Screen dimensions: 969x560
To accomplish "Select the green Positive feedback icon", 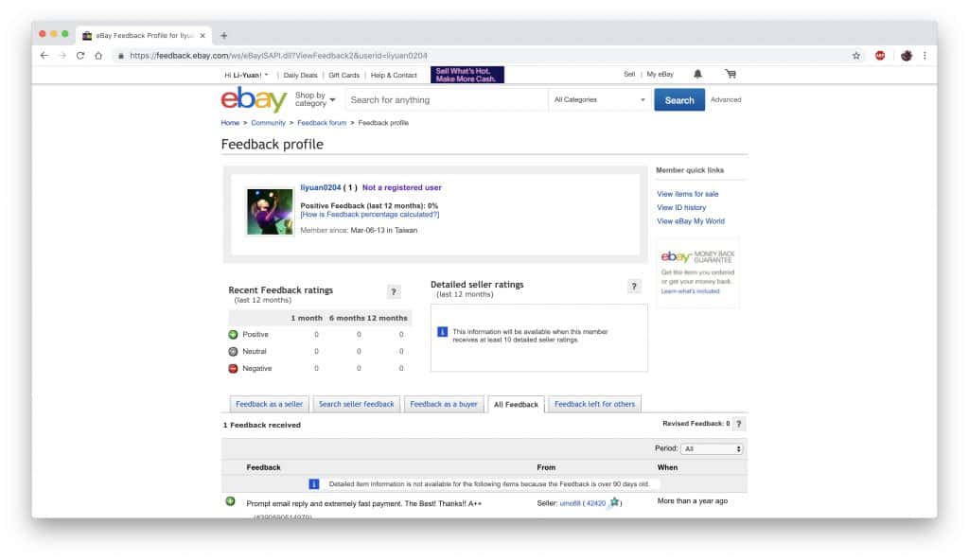I will [x=232, y=334].
